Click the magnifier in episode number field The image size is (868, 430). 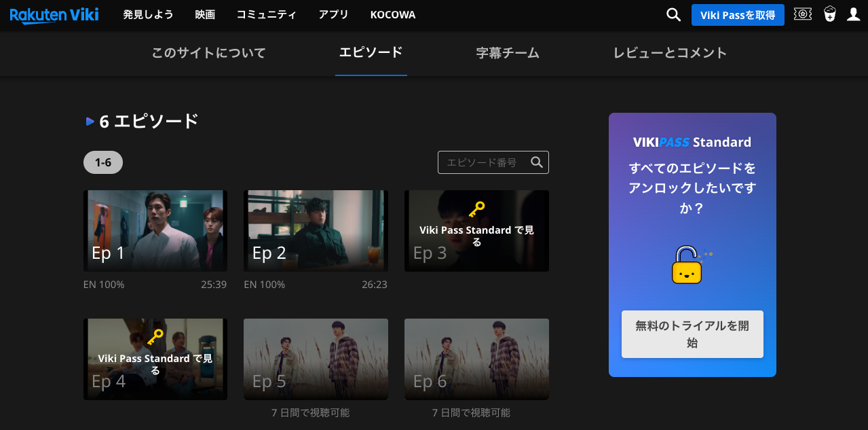pyautogui.click(x=537, y=162)
